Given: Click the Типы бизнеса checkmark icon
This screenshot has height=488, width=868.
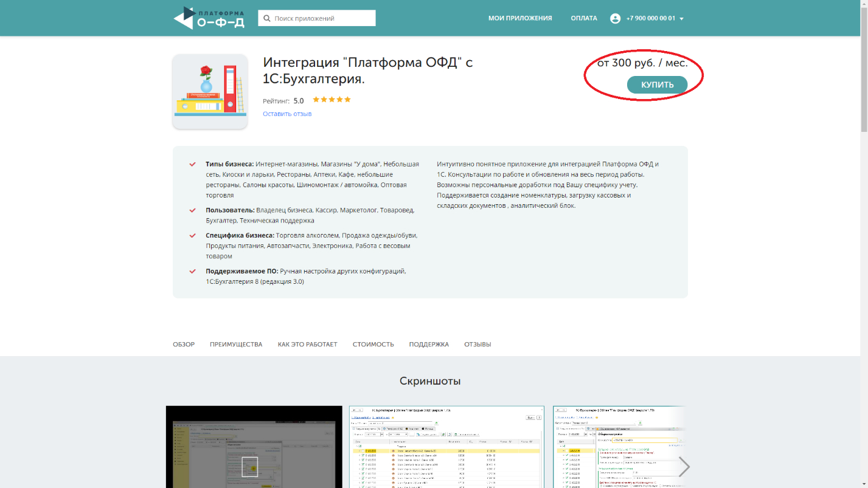Looking at the screenshot, I should (x=192, y=164).
